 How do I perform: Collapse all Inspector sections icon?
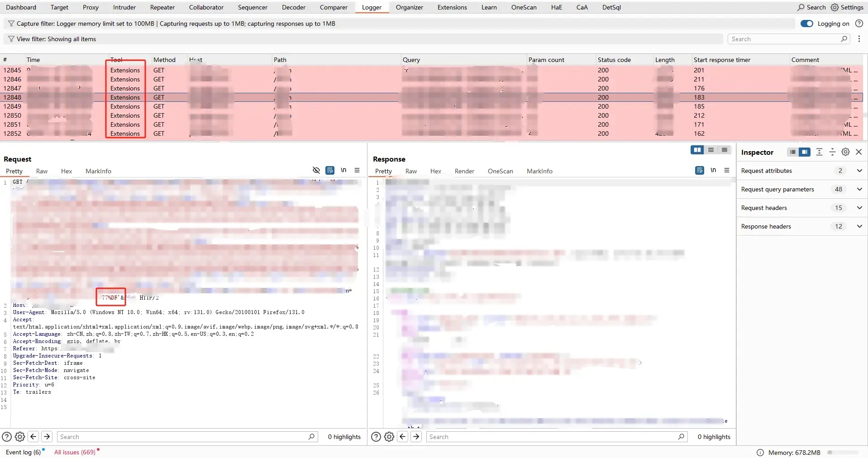point(832,152)
